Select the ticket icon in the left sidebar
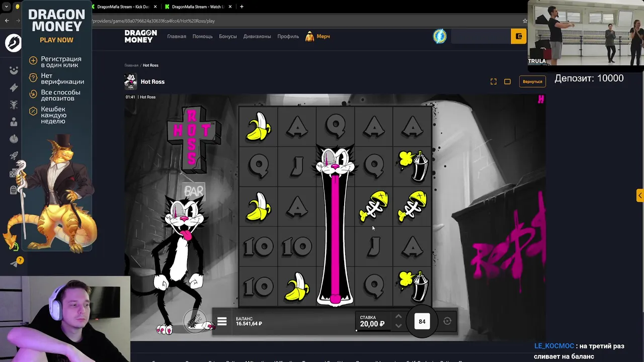Image resolution: width=644 pixels, height=362 pixels. pyautogui.click(x=14, y=87)
